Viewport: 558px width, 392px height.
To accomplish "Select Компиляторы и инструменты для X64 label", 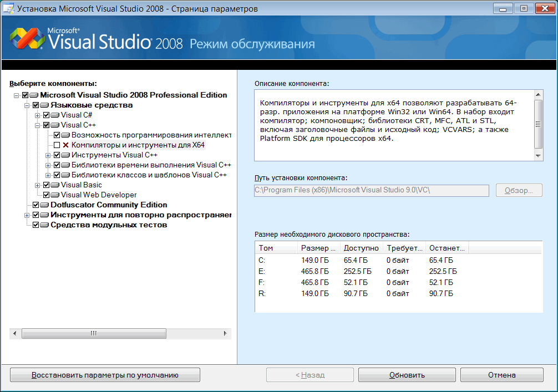I will coord(138,145).
